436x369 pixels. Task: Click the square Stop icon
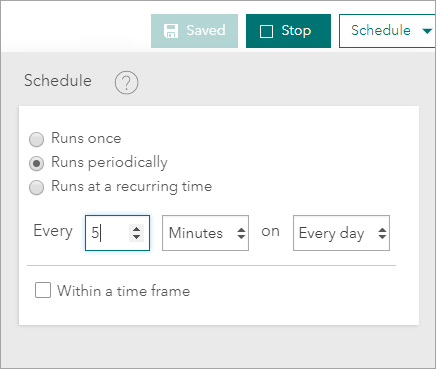(266, 32)
